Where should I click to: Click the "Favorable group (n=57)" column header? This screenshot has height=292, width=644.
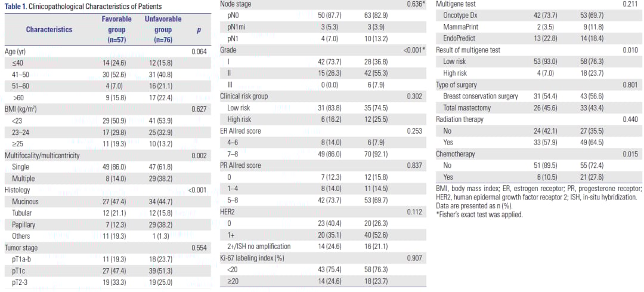(x=117, y=29)
